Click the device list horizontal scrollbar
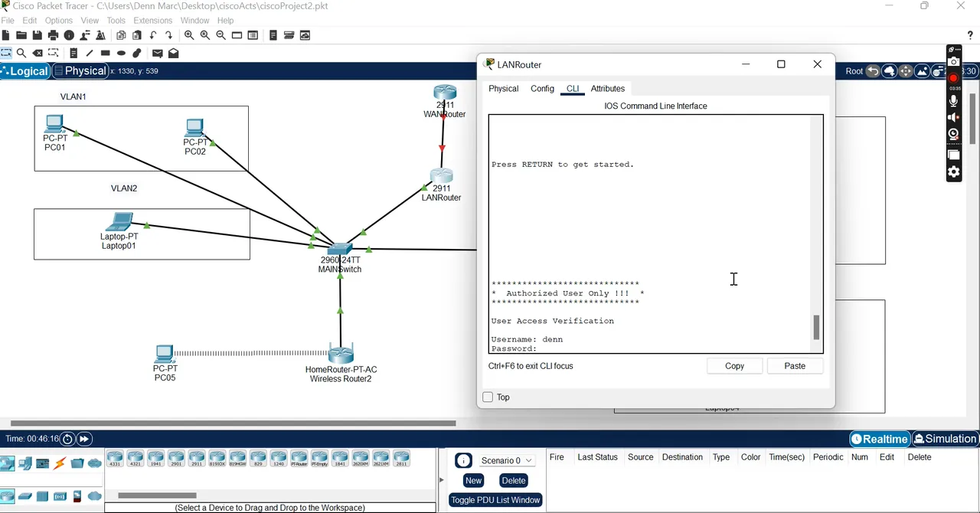This screenshot has width=980, height=513. pyautogui.click(x=157, y=495)
